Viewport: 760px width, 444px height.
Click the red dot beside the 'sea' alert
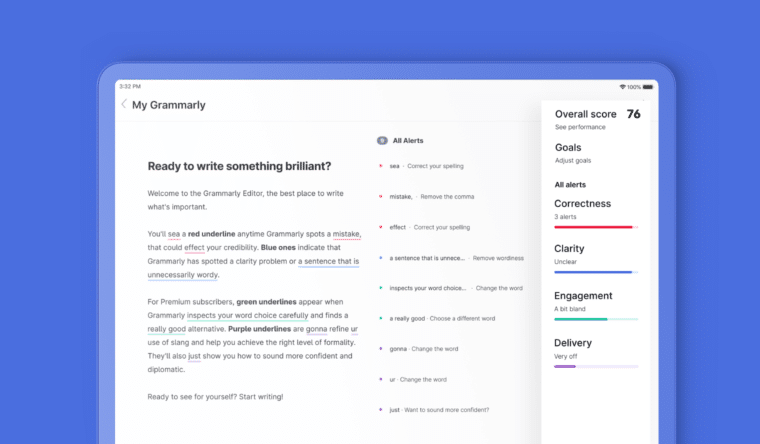pyautogui.click(x=381, y=166)
